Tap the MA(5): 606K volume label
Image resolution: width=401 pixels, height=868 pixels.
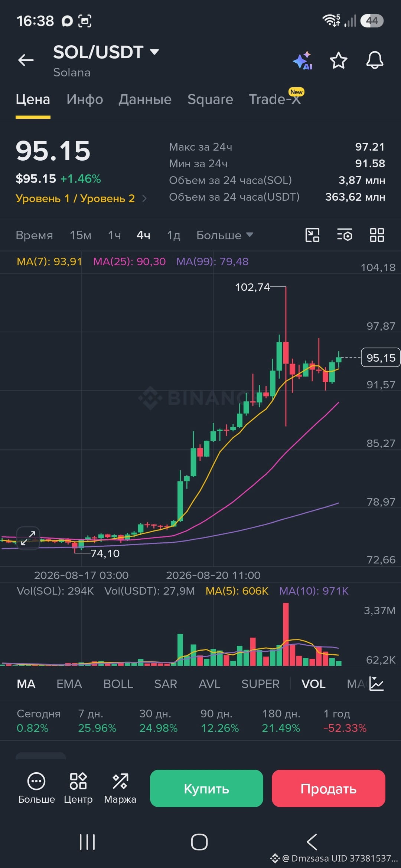(x=237, y=591)
